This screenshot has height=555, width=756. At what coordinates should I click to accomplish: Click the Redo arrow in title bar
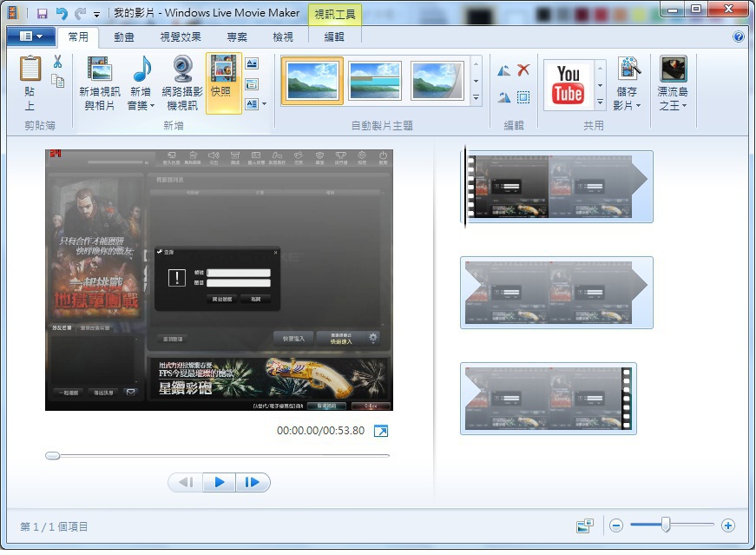tap(80, 14)
